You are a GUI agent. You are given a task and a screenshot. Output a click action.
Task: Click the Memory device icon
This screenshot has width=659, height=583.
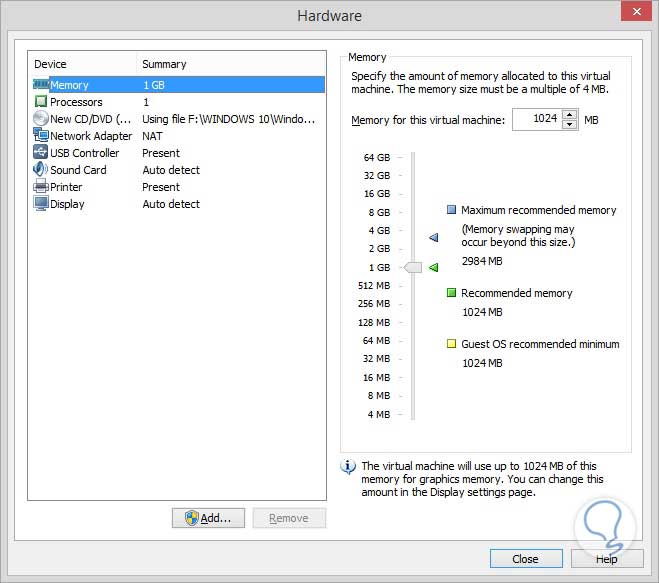pyautogui.click(x=41, y=85)
